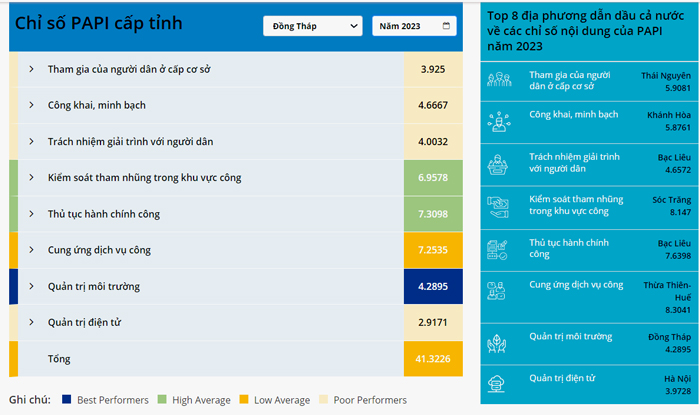Screen dimensions: 700x415
Task: Click the Cung ứng dịch vụ công score 7.2535
Action: tap(433, 250)
